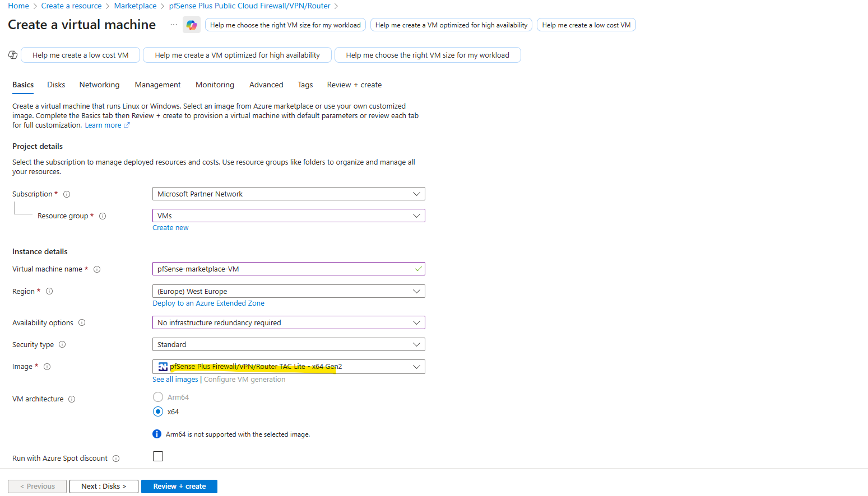Click info icon beside Azure Spot discount
This screenshot has width=868, height=496.
click(x=116, y=458)
